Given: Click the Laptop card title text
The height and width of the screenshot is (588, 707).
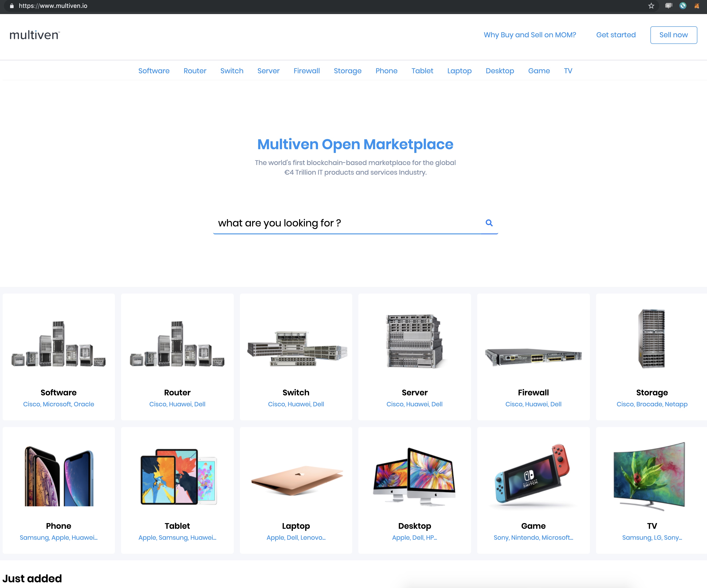Looking at the screenshot, I should (x=296, y=526).
